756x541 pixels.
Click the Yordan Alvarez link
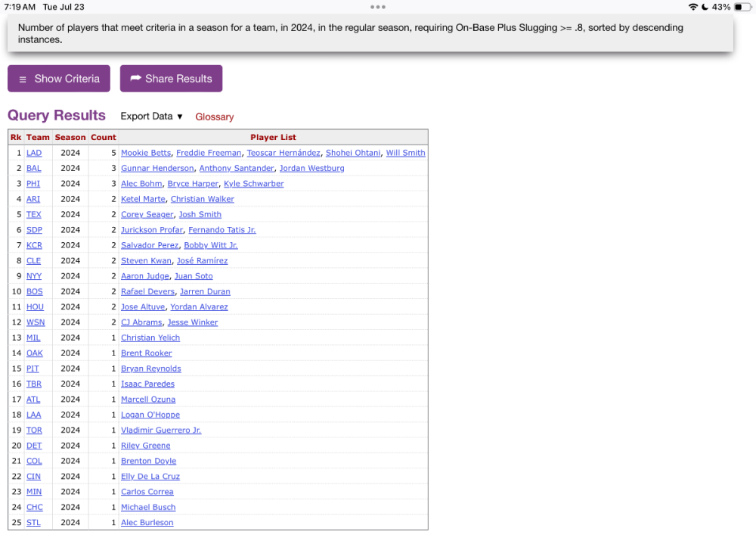coord(199,306)
